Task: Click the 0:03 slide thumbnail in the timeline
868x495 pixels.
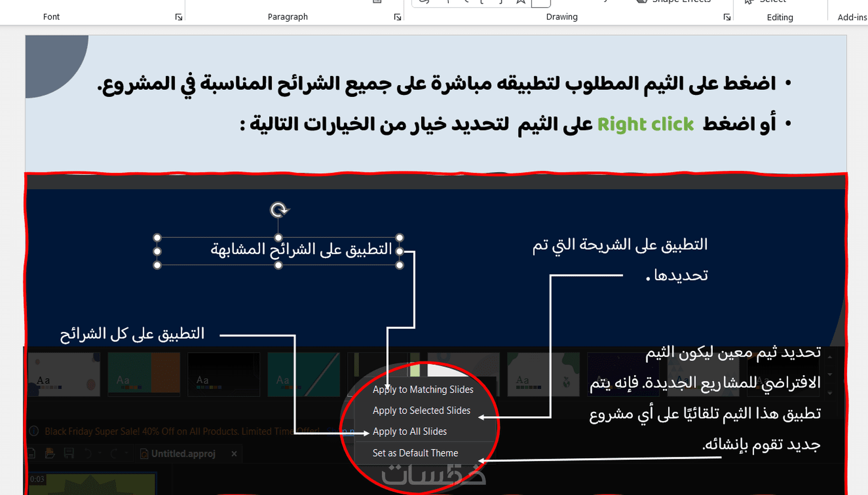Action: click(x=92, y=484)
